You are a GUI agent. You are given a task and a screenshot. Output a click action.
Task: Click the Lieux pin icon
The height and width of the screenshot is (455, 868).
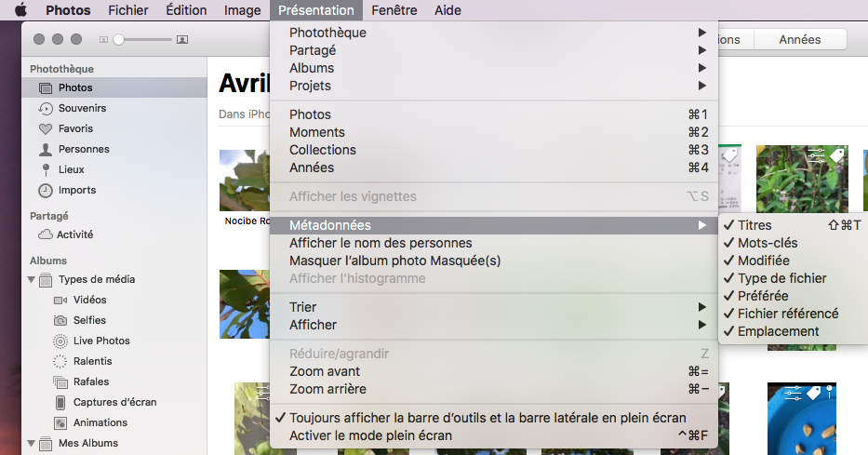pyautogui.click(x=46, y=170)
